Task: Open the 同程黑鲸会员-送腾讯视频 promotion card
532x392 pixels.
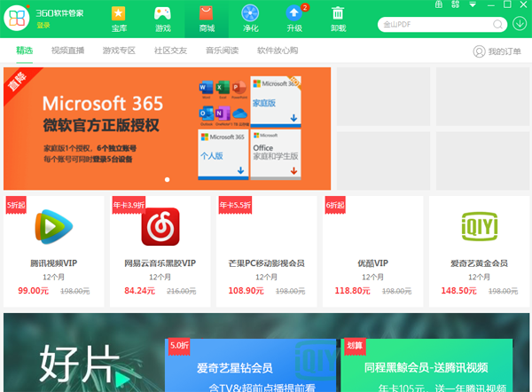Action: pyautogui.click(x=426, y=365)
